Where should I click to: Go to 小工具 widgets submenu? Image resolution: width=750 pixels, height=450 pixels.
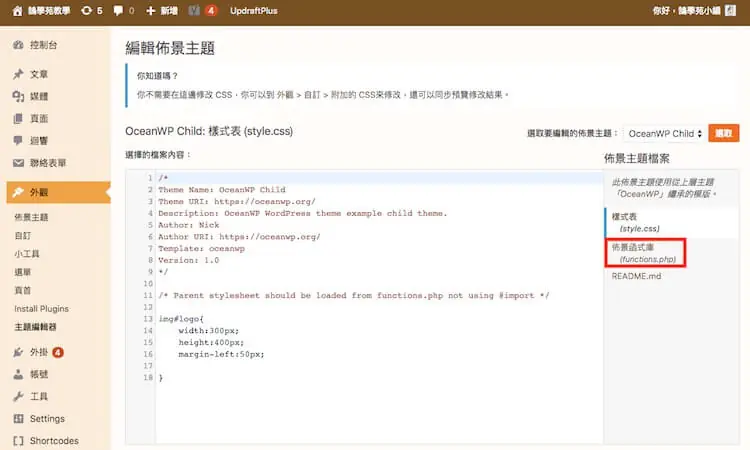[27, 254]
